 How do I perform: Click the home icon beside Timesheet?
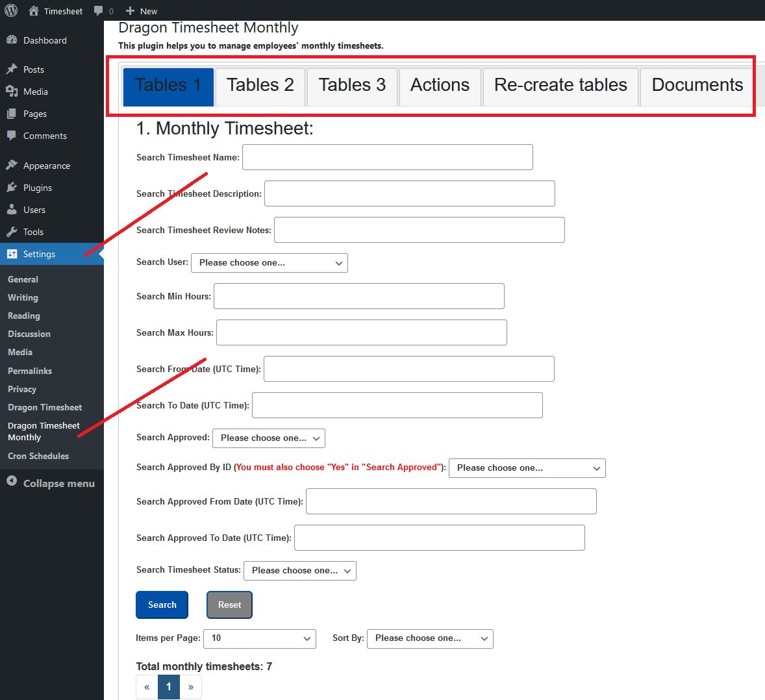(x=34, y=11)
